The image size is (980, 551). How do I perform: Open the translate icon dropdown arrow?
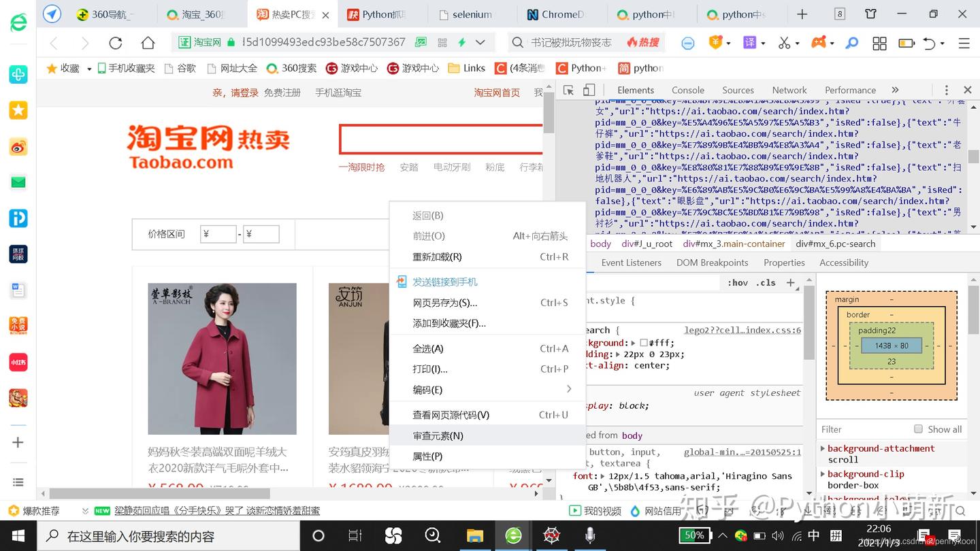point(763,44)
